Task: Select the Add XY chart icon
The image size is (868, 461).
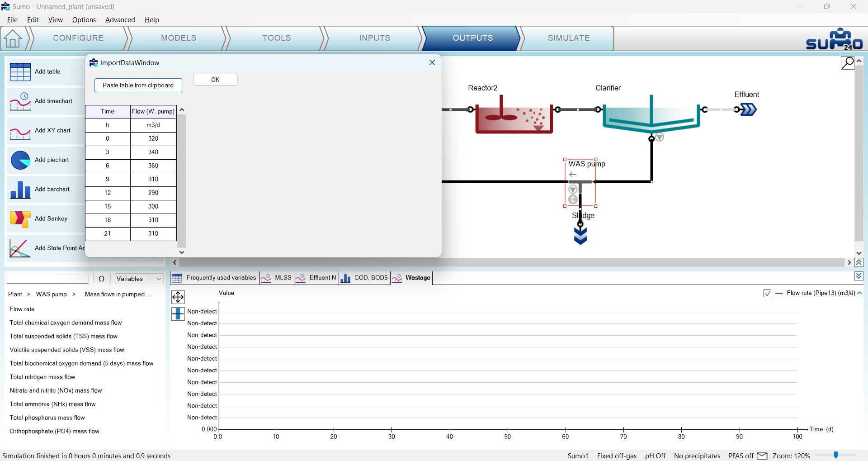Action: pyautogui.click(x=20, y=131)
